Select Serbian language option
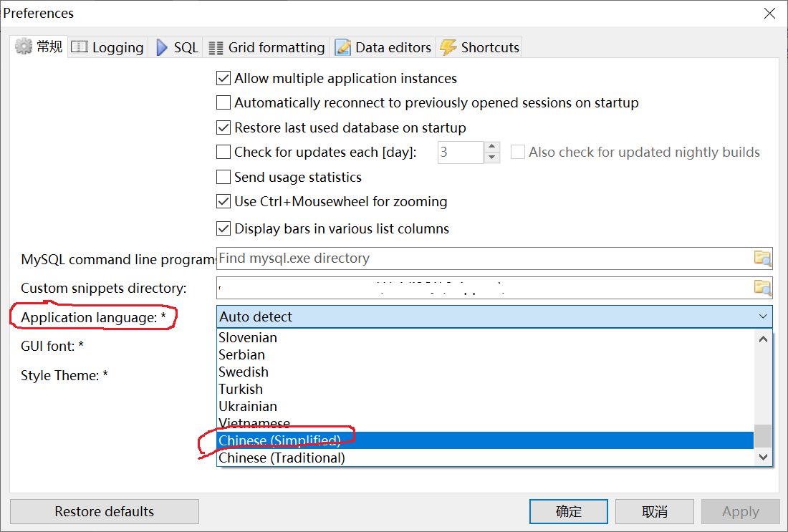 pyautogui.click(x=486, y=354)
